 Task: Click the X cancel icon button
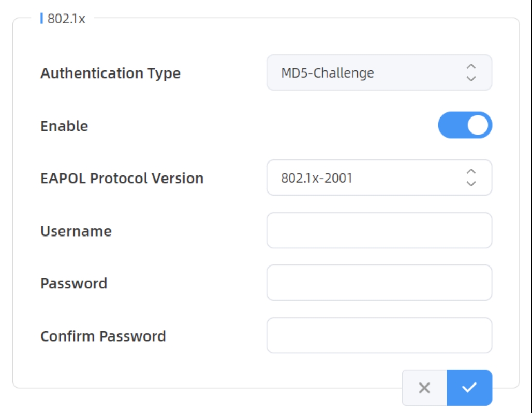(424, 388)
